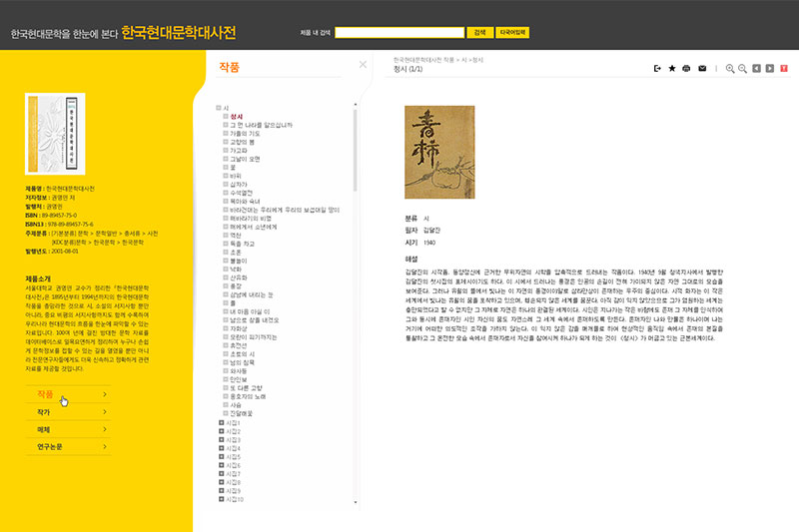Viewport: 799px width, 532px height.
Task: Click the red icon at toolbar end
Action: (x=784, y=68)
